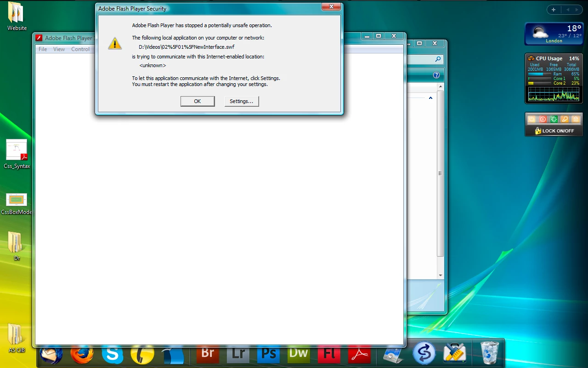Open the blue wave app icon in the dock
Screen dimensions: 588x368
pos(174,355)
